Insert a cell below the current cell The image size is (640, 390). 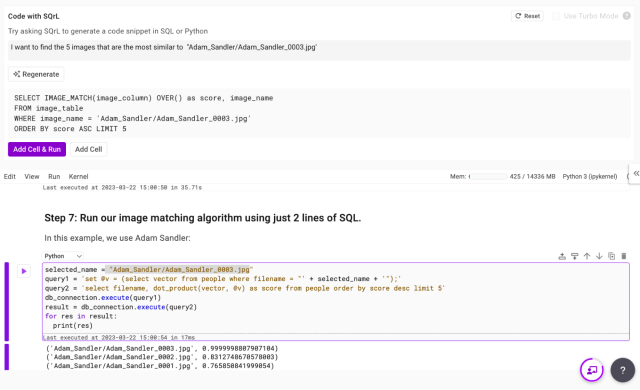coord(574,256)
